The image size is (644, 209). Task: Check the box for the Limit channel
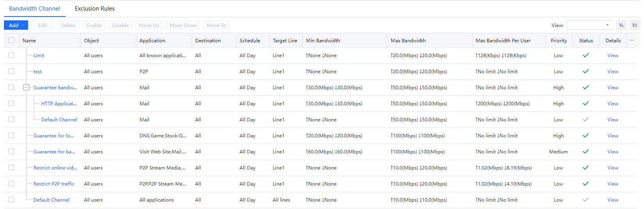(11, 56)
